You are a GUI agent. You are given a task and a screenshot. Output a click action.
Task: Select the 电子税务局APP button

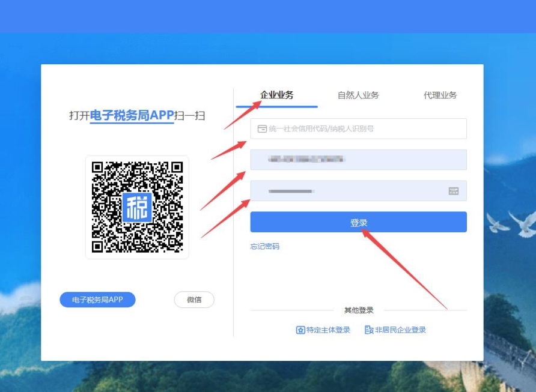[x=97, y=300]
